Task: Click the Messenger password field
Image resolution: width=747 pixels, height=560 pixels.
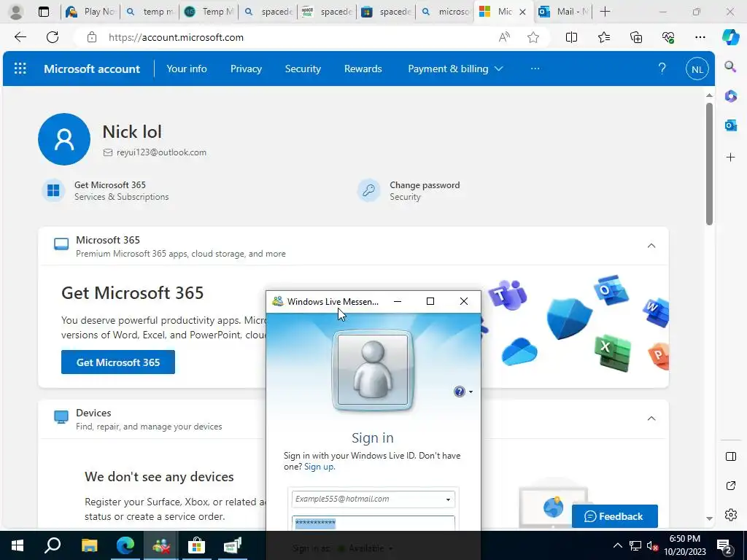Action: (373, 524)
